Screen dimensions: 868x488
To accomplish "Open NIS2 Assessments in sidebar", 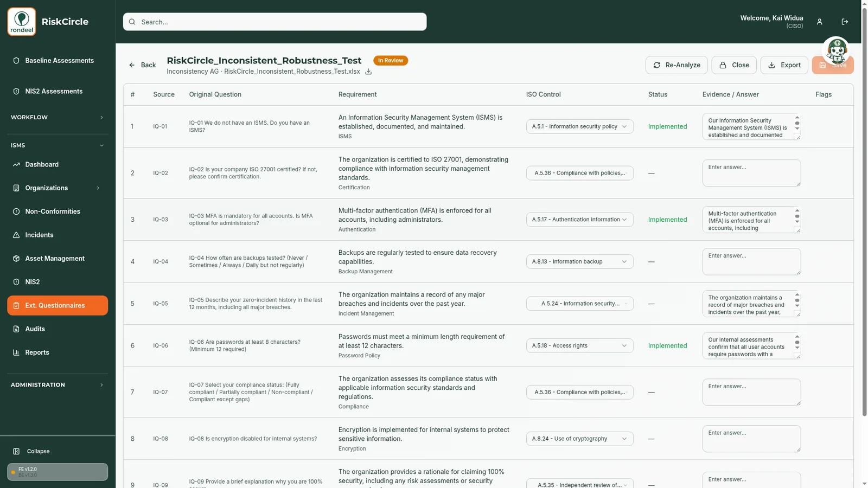I will tap(58, 91).
